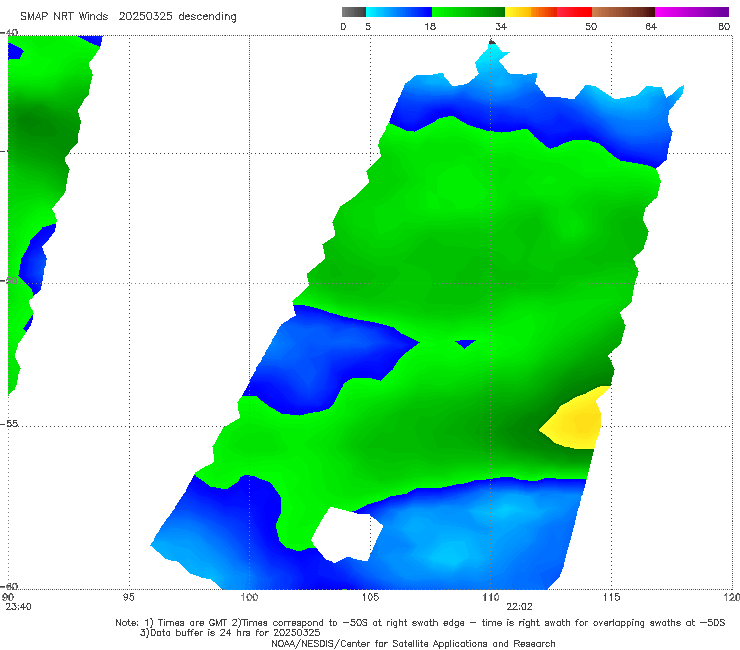Click the color bar label "18"
This screenshot has width=740, height=650.
(430, 27)
